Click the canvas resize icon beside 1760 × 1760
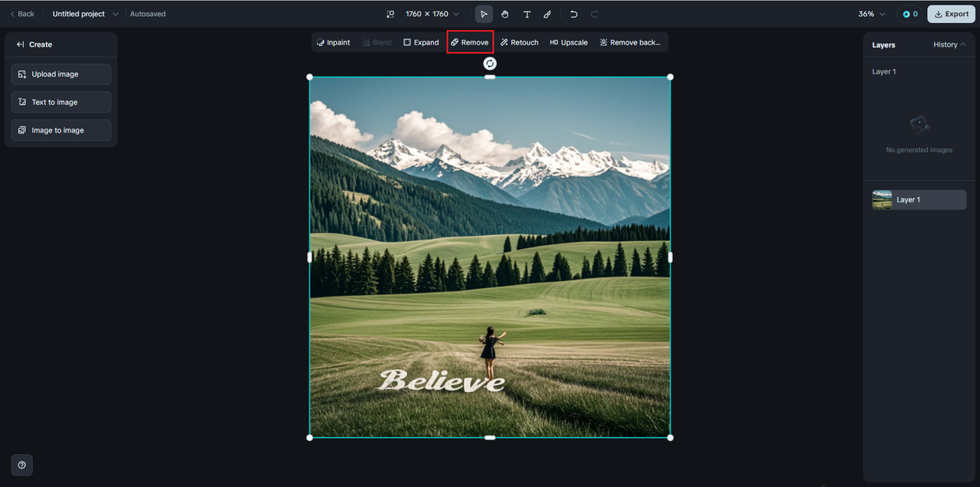Screen dimensions: 980x487 [x=390, y=14]
